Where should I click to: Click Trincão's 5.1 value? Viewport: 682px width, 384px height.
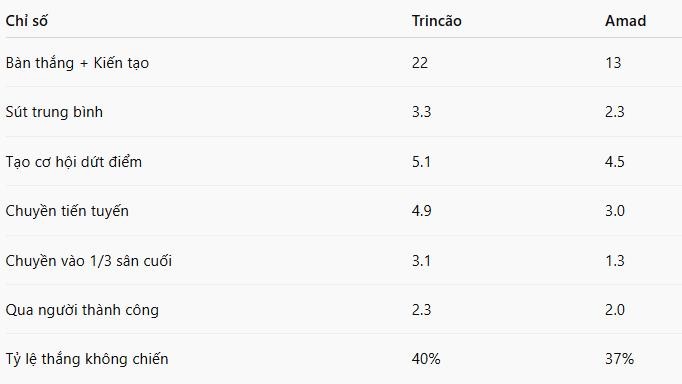click(421, 162)
